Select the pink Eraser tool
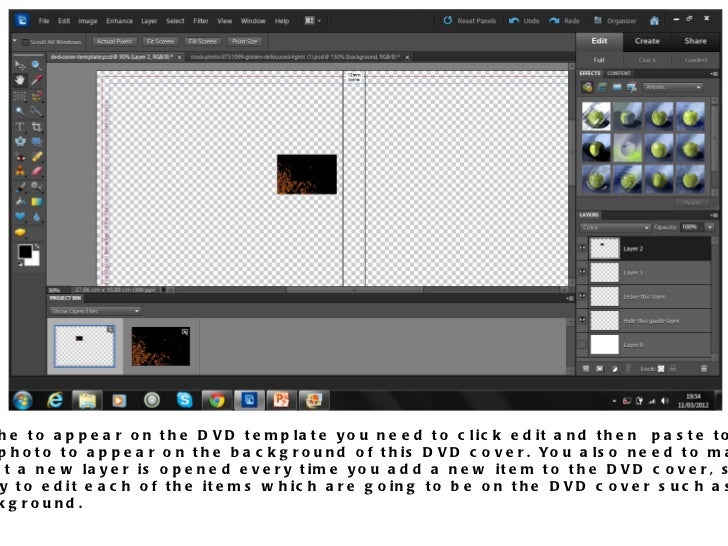Image resolution: width=728 pixels, height=546 pixels. pyautogui.click(x=36, y=171)
